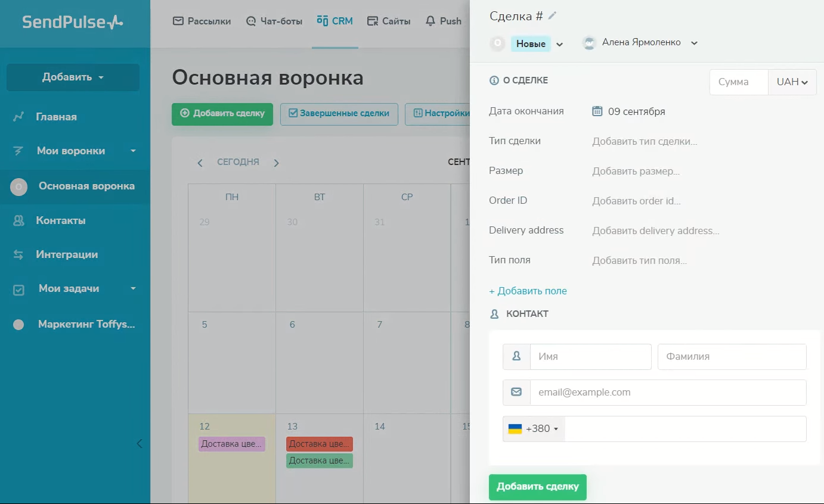Click the Добавить тип поля field
Viewport: 824px width, 504px height.
click(x=639, y=260)
